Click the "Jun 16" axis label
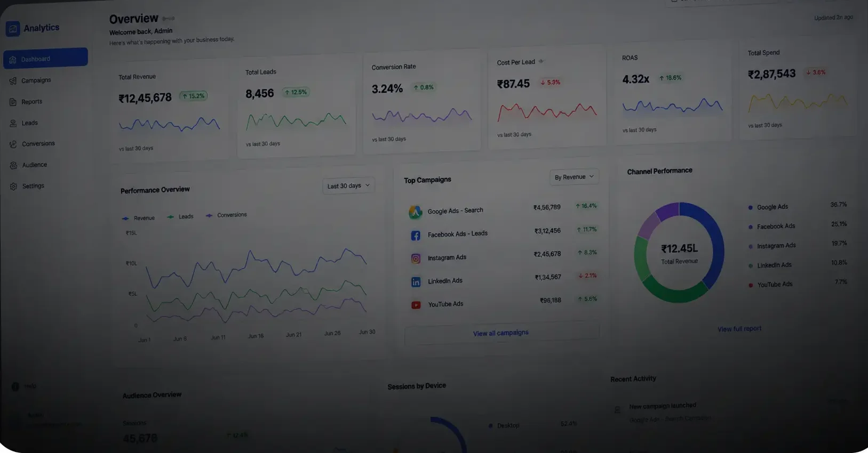This screenshot has height=453, width=868. (256, 336)
